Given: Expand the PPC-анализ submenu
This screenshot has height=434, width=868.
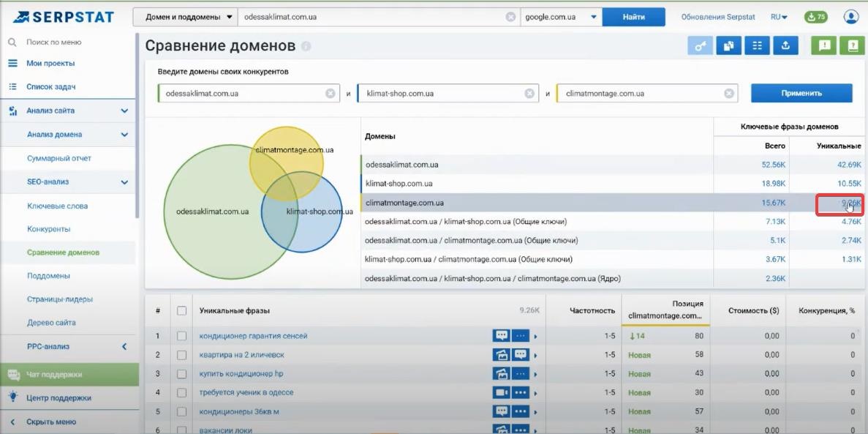Looking at the screenshot, I should pyautogui.click(x=124, y=346).
